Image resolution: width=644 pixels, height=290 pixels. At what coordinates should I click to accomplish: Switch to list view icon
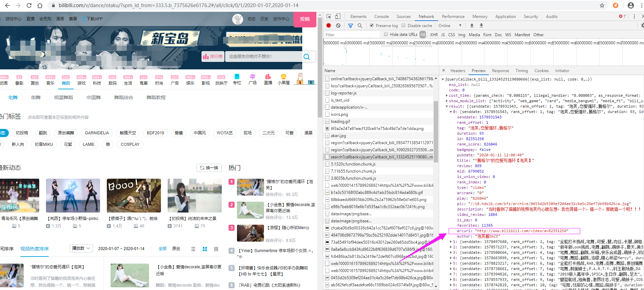[x=193, y=249]
